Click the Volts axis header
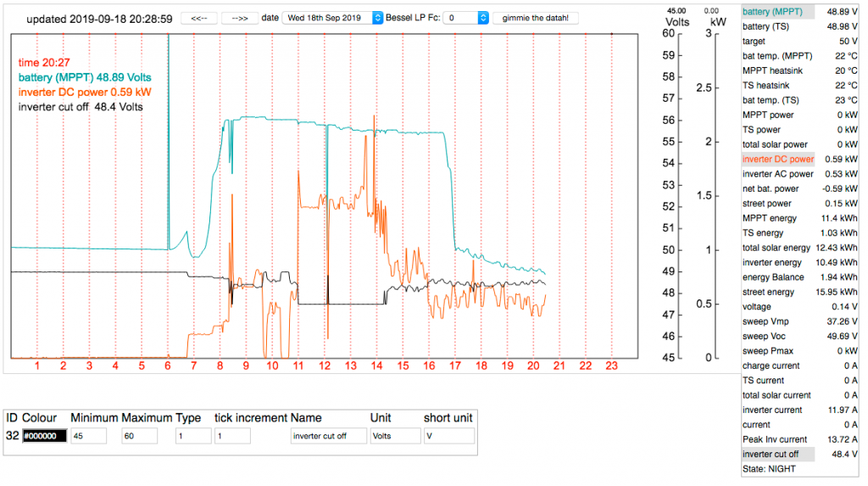This screenshot has height=486, width=868. click(676, 22)
